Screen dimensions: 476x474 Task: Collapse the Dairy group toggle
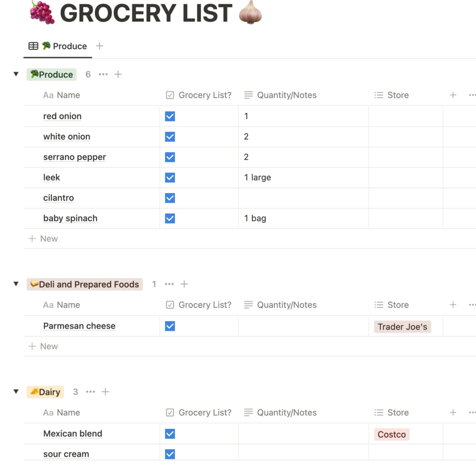(x=16, y=392)
